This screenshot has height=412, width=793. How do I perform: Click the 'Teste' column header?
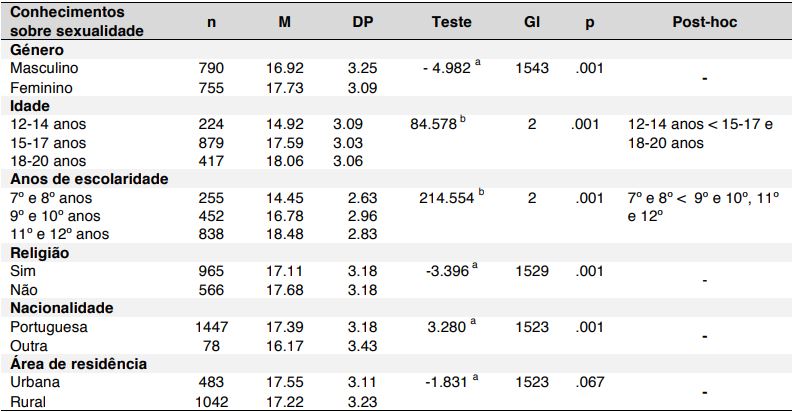point(452,21)
